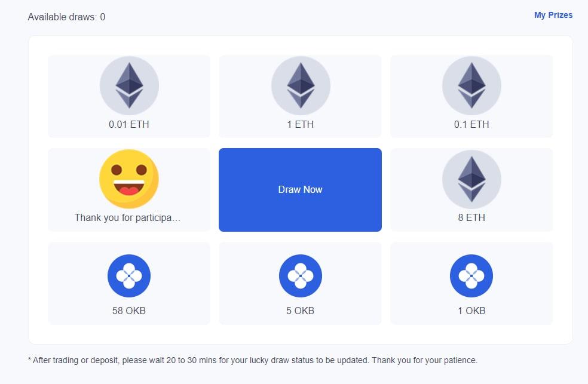Screen dimensions: 588x384
Task: Select the 0.01 ETH prize label
Action: coord(129,125)
